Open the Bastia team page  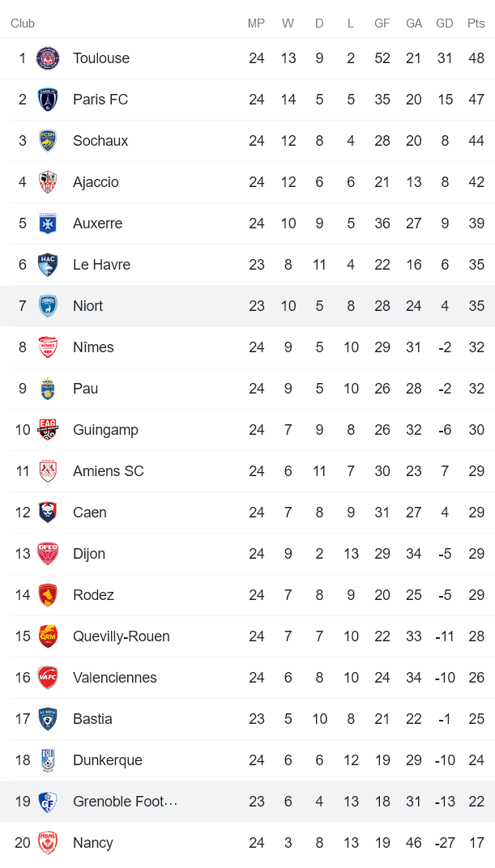[x=92, y=718]
